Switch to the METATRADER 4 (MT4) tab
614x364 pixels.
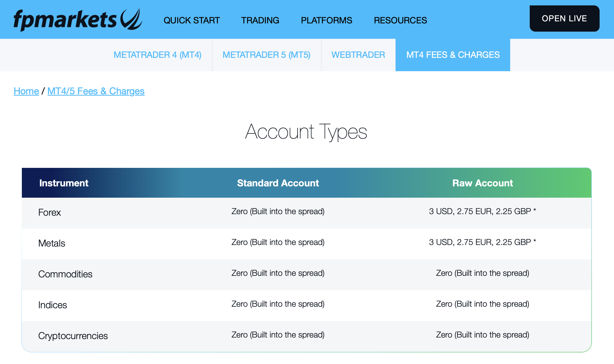(157, 55)
